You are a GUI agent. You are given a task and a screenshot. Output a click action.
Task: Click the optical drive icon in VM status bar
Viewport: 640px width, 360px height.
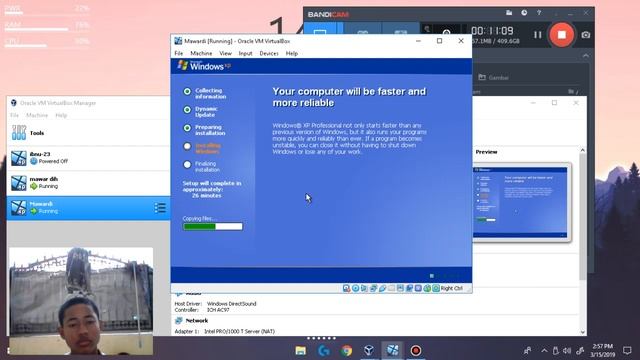pos(356,288)
